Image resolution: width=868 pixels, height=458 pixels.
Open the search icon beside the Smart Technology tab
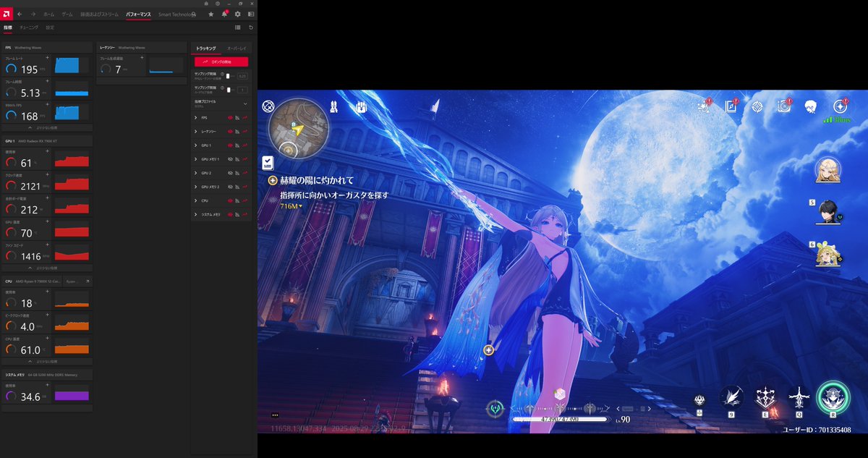(194, 14)
